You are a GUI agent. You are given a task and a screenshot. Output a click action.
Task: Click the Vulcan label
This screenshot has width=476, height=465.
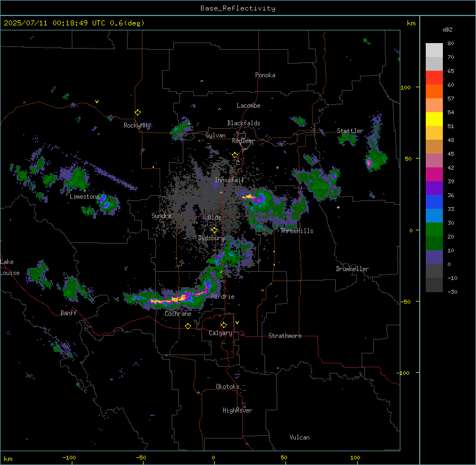(299, 437)
